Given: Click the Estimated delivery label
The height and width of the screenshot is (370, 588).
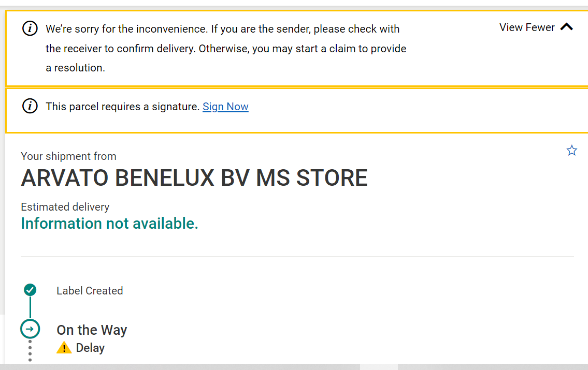Looking at the screenshot, I should point(65,206).
